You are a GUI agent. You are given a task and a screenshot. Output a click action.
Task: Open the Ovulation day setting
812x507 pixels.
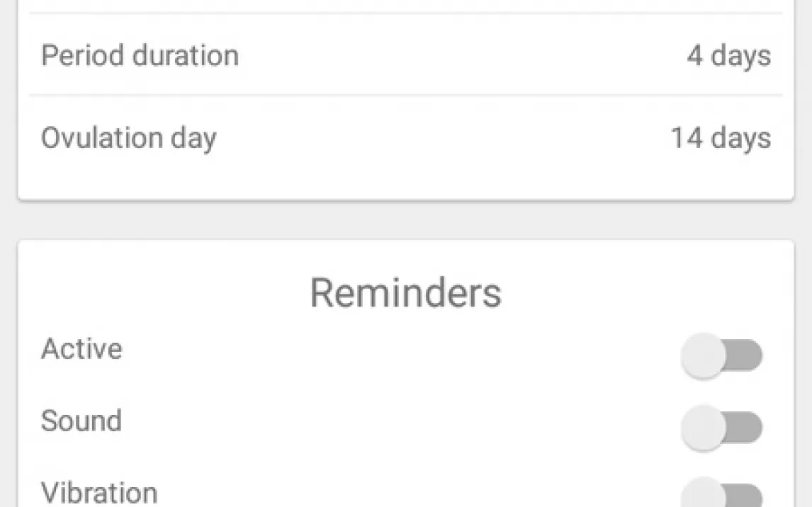[129, 137]
